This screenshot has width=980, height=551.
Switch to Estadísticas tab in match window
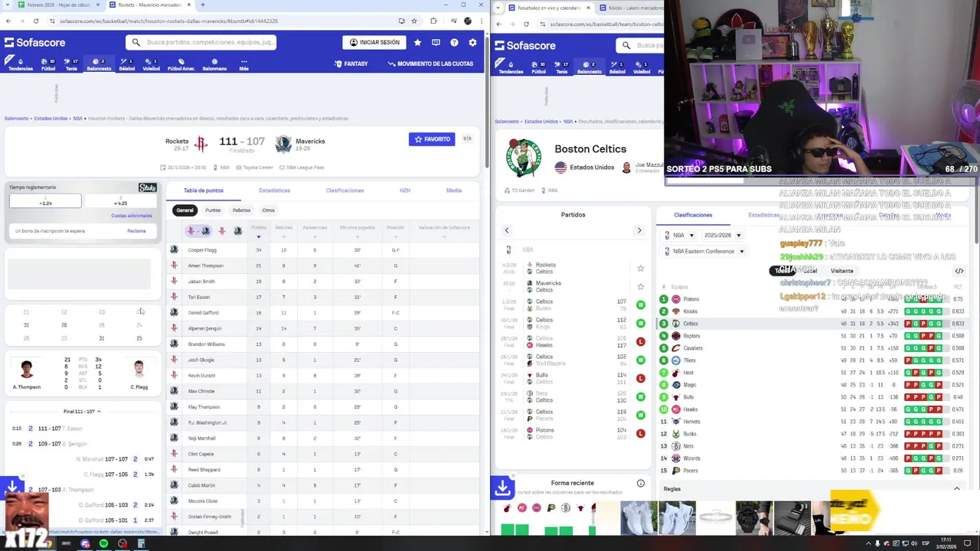[x=274, y=191]
